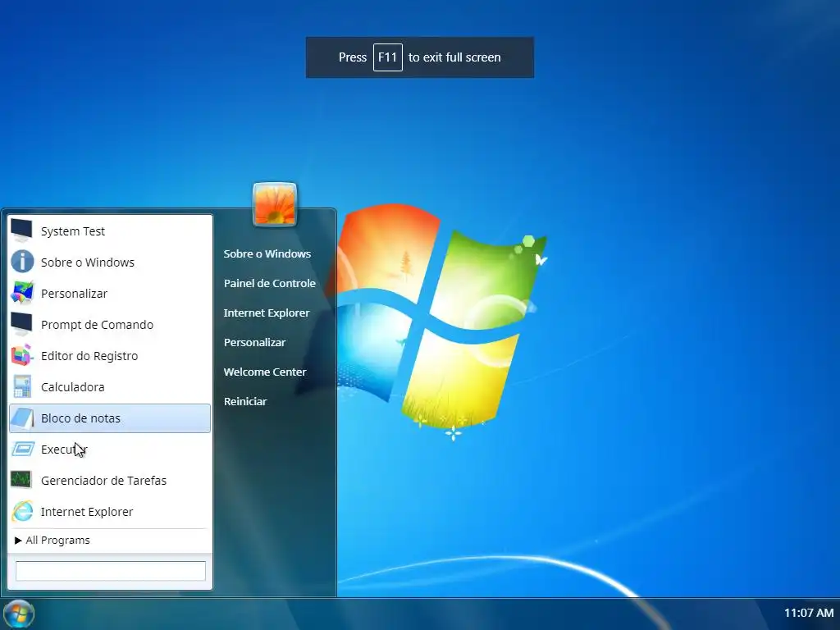Image resolution: width=840 pixels, height=630 pixels.
Task: Click the Editor do Registro cube icon
Action: pos(22,355)
